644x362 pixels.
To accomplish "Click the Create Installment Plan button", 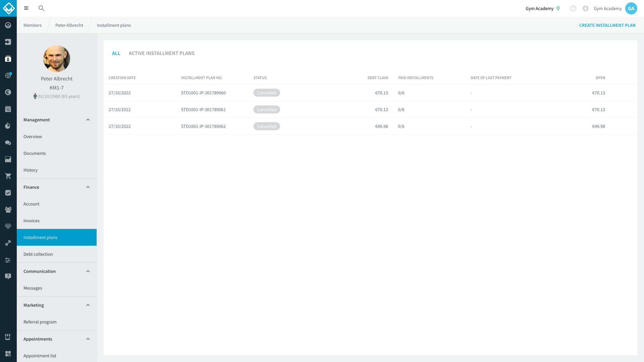I will [607, 25].
